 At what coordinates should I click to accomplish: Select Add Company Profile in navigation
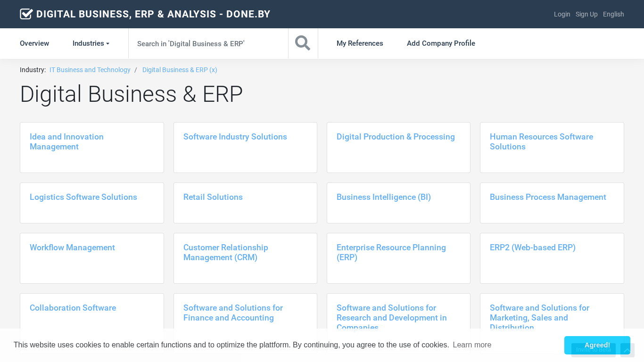(x=441, y=43)
